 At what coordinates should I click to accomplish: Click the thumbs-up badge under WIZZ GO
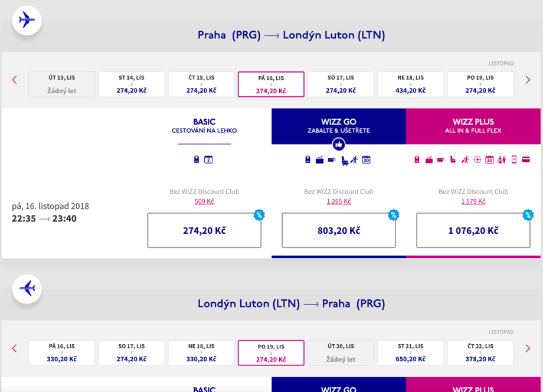[339, 143]
